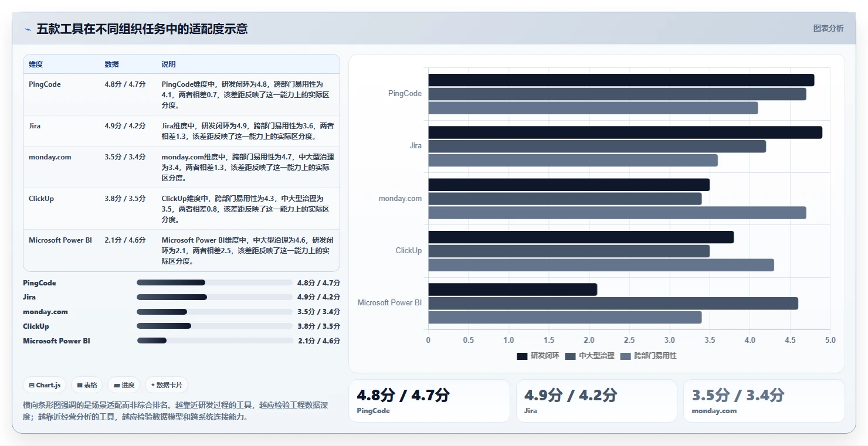Click the 2.1分 / 4.6分 table cell
This screenshot has width=868, height=446.
125,240
